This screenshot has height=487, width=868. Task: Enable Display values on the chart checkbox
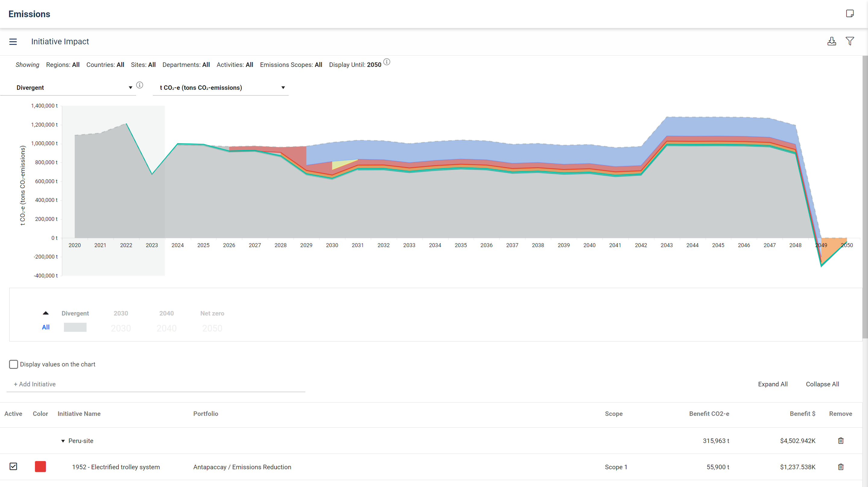coord(14,364)
